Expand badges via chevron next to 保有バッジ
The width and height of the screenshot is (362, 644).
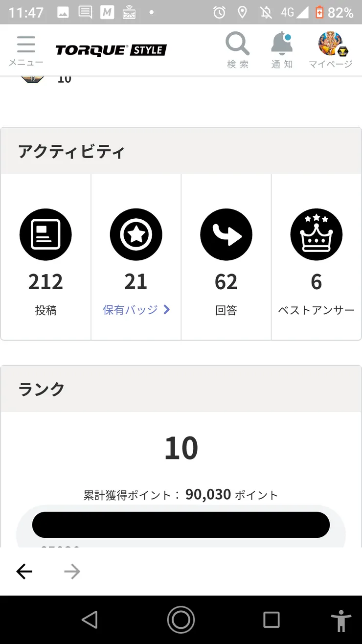click(x=167, y=310)
